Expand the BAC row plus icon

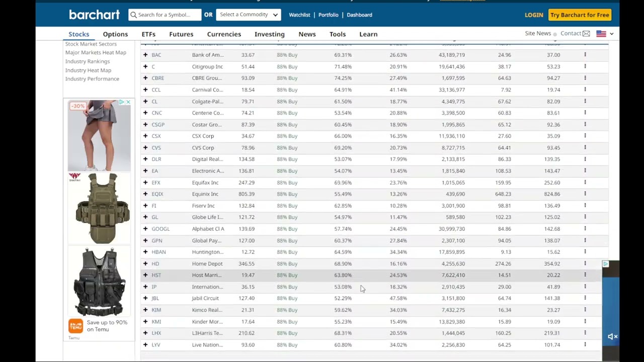145,55
